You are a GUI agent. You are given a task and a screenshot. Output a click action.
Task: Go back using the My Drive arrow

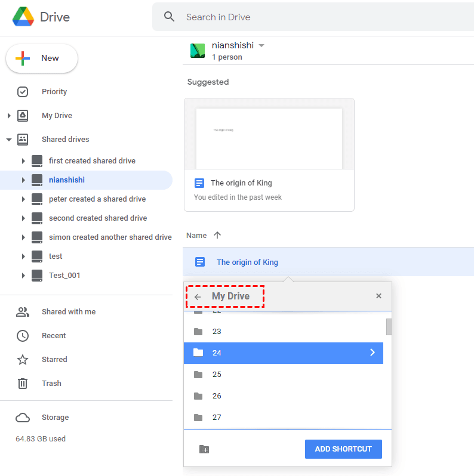tap(198, 296)
